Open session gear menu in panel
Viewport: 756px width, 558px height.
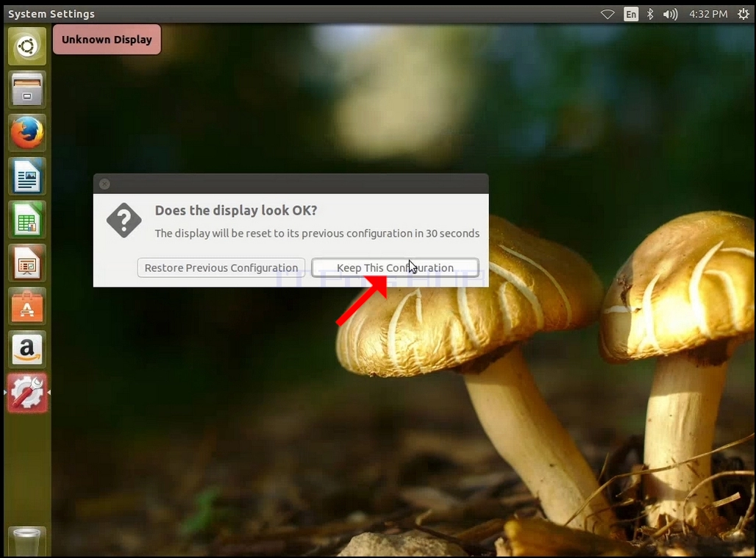(743, 15)
